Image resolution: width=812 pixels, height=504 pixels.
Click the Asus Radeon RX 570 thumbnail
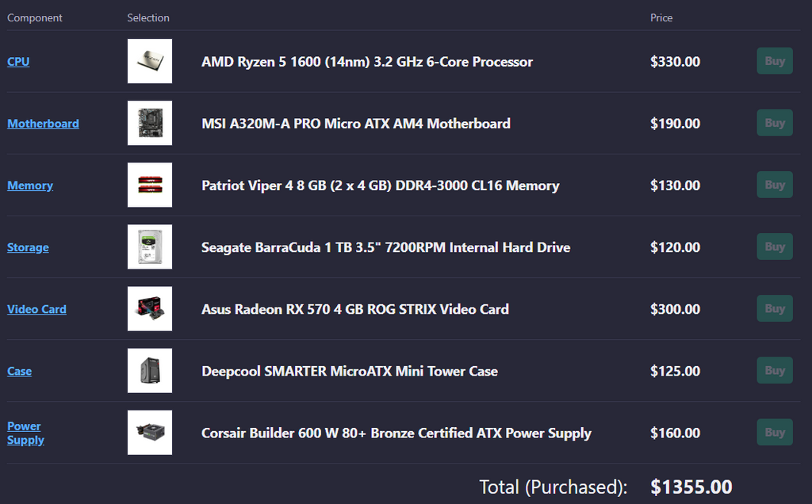tap(149, 308)
